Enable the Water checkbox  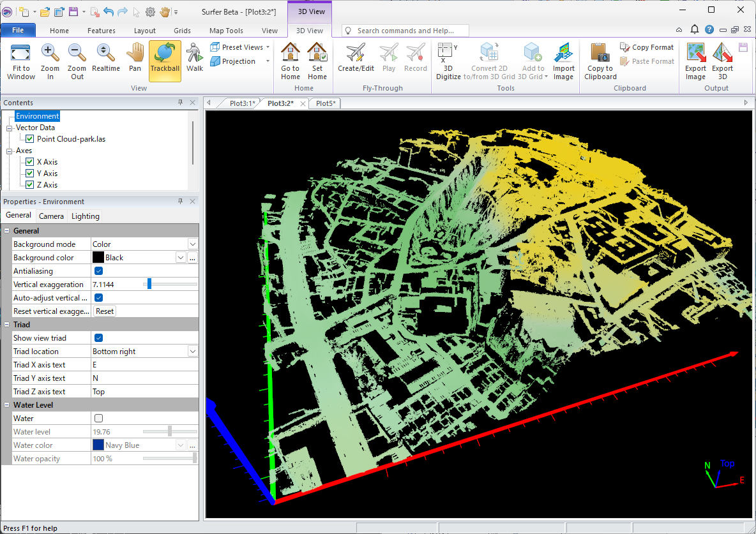[98, 419]
